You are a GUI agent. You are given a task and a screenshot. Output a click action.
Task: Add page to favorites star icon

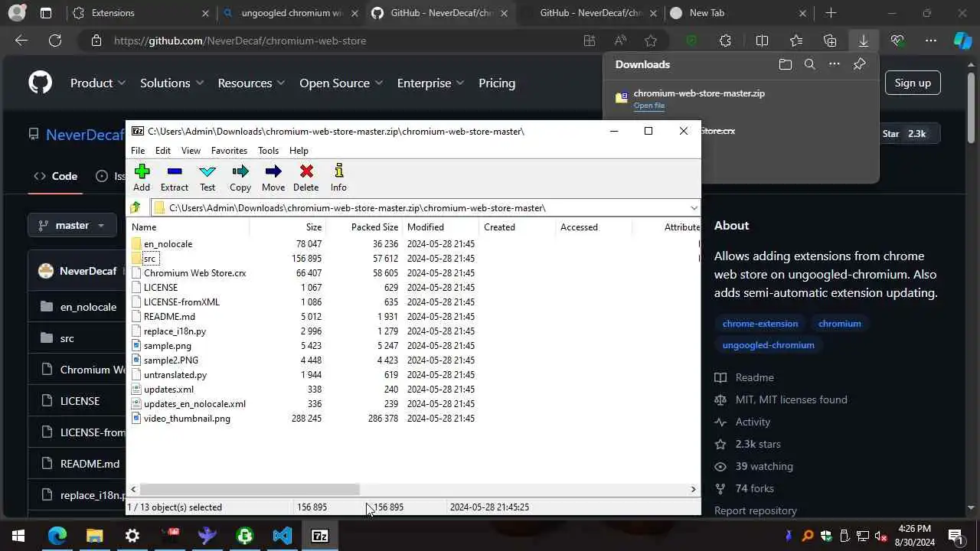(651, 41)
